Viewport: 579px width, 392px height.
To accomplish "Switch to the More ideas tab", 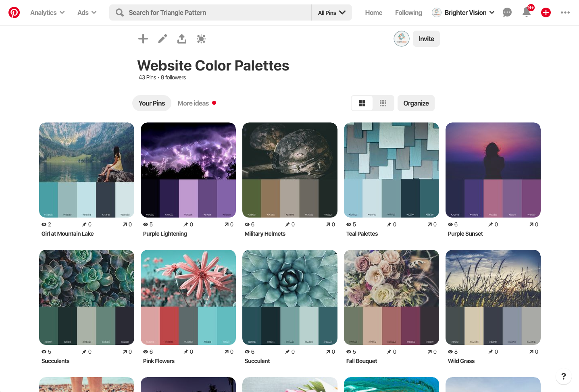I will click(194, 103).
